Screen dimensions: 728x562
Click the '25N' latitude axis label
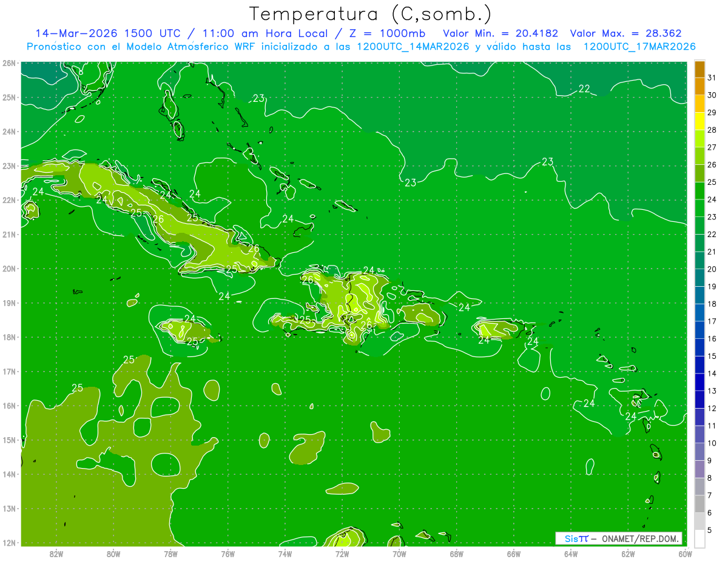9,97
